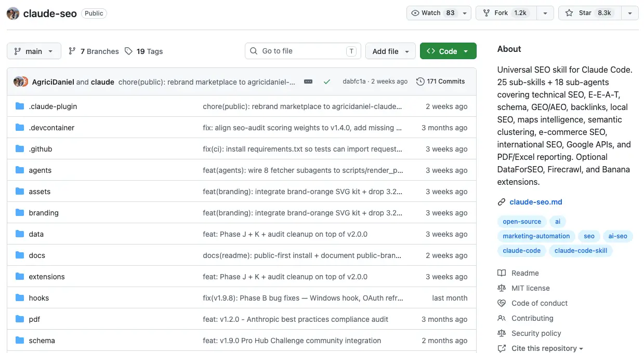This screenshot has height=353, width=644.
Task: Open the schema folder icon
Action: point(20,341)
